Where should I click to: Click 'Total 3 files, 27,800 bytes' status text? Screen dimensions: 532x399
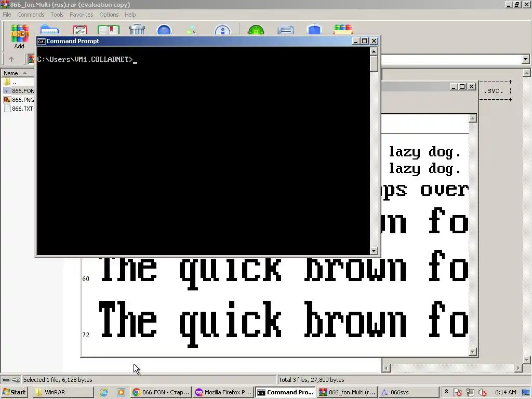point(311,380)
